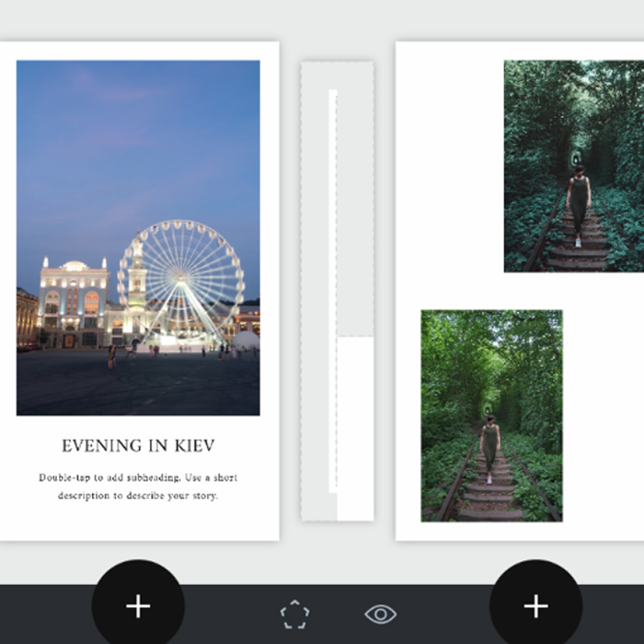Toggle the eye preview icon
This screenshot has height=644, width=644.
click(x=380, y=614)
